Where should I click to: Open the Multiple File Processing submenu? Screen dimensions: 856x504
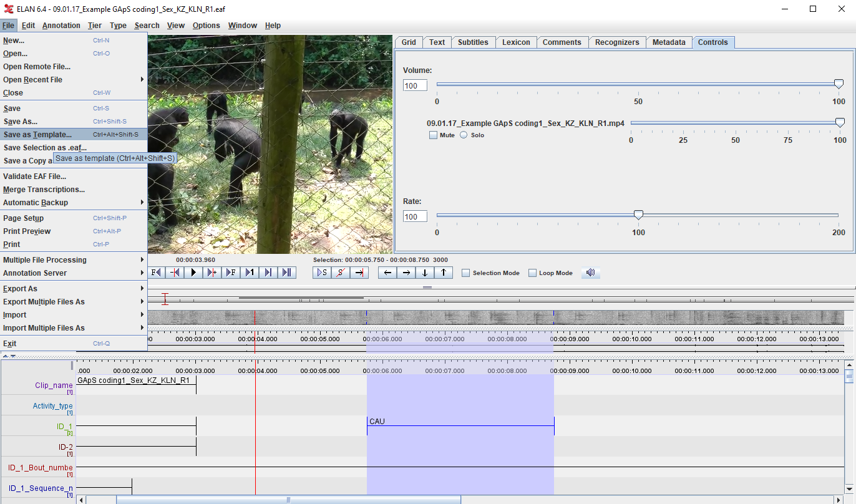[x=73, y=260]
